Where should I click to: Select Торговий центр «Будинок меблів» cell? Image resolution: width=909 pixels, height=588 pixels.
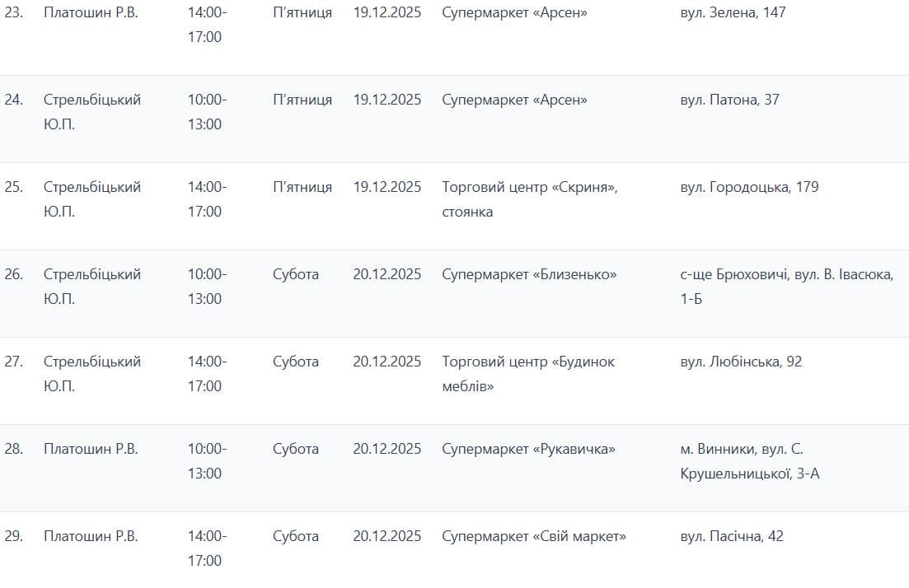[528, 374]
